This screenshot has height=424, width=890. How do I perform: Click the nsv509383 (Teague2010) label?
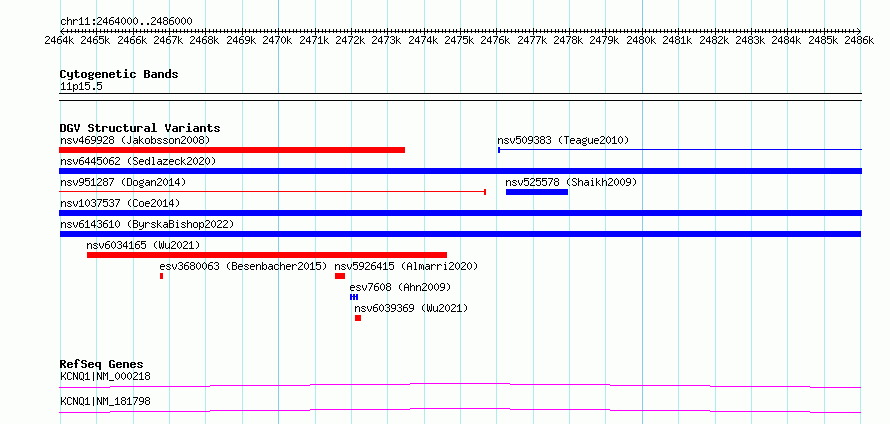[x=563, y=140]
